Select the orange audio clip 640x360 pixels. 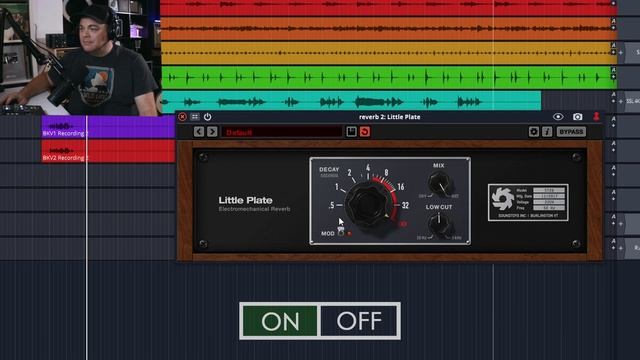[389, 29]
